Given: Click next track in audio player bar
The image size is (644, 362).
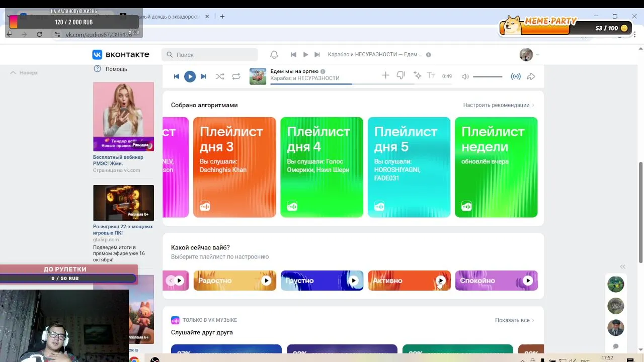Looking at the screenshot, I should 203,76.
